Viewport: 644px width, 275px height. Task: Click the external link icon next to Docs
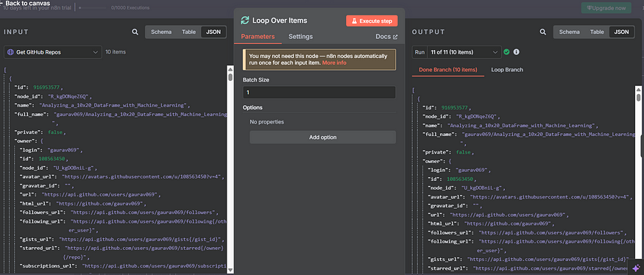point(395,37)
